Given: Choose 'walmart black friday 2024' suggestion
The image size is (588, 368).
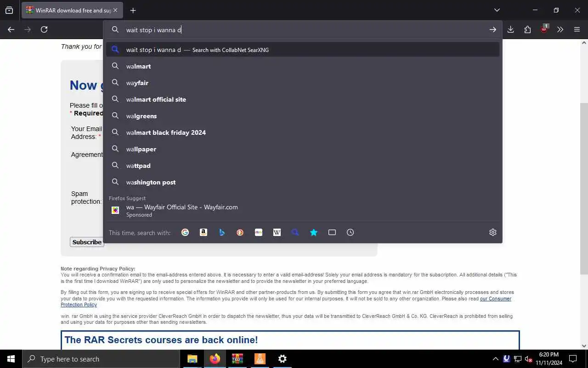Looking at the screenshot, I should (x=303, y=132).
